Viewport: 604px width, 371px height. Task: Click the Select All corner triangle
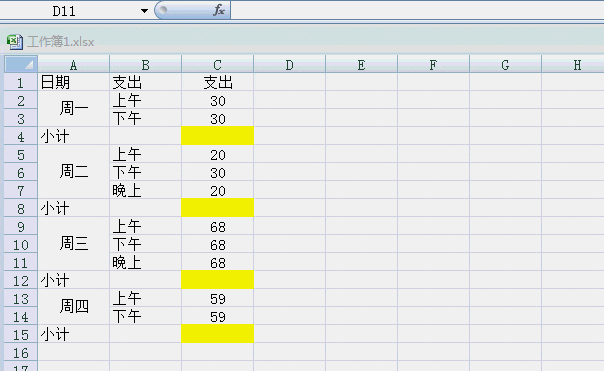[x=21, y=64]
